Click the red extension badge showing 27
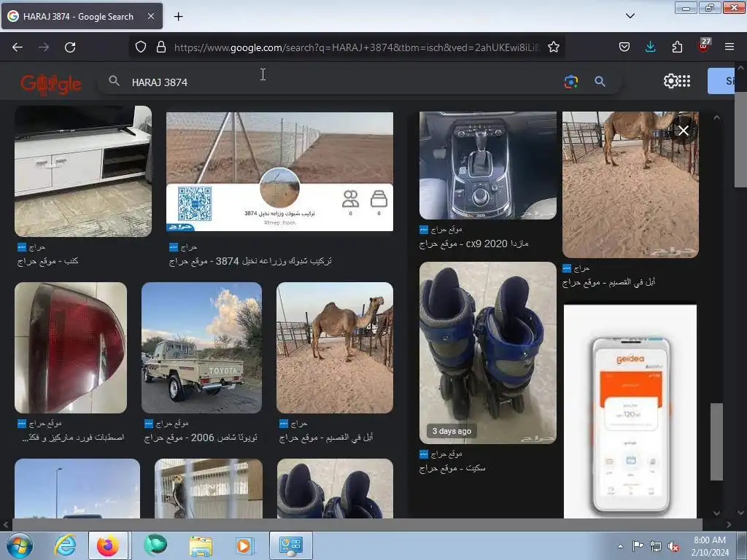Screen dimensions: 747x560 tap(704, 45)
